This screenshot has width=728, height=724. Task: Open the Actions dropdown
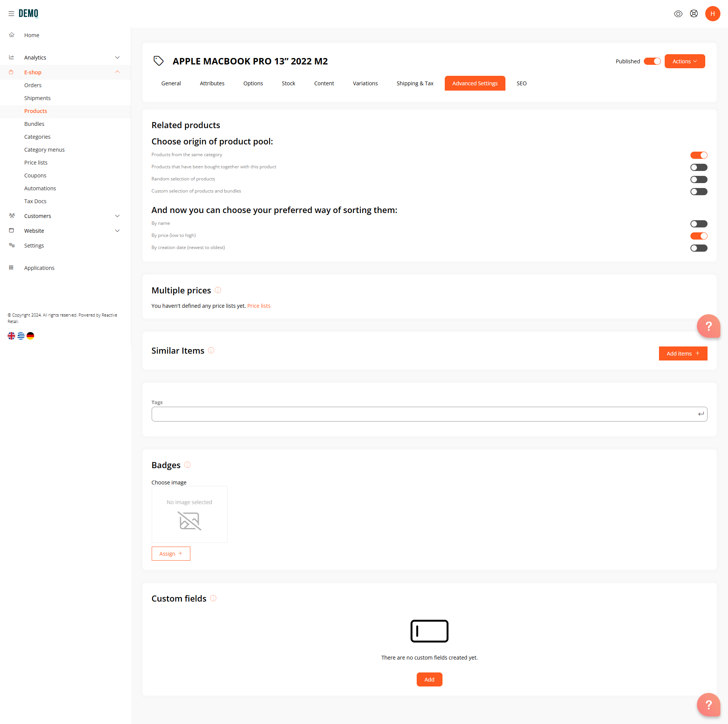[685, 61]
